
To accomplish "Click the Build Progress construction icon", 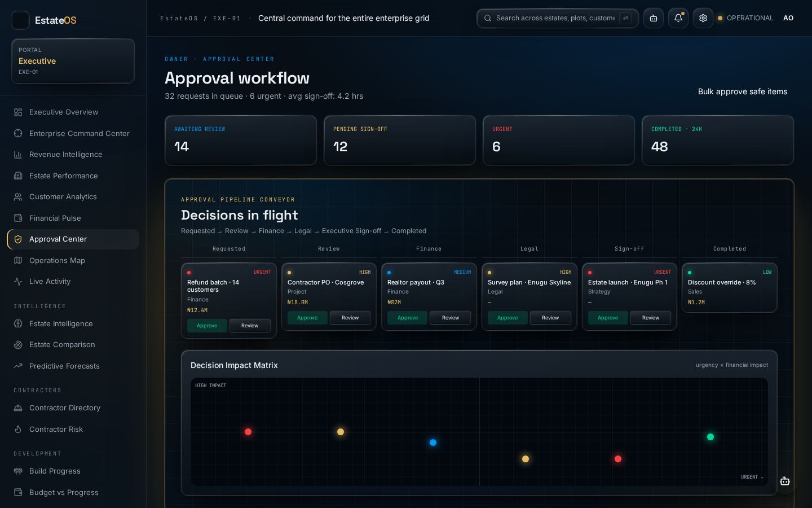I will [x=18, y=471].
